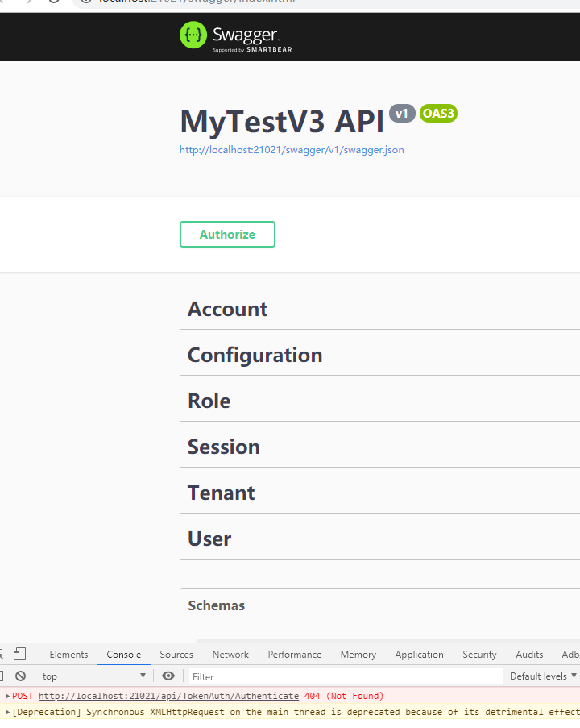
Task: Open the swagger.json link
Action: tap(291, 150)
